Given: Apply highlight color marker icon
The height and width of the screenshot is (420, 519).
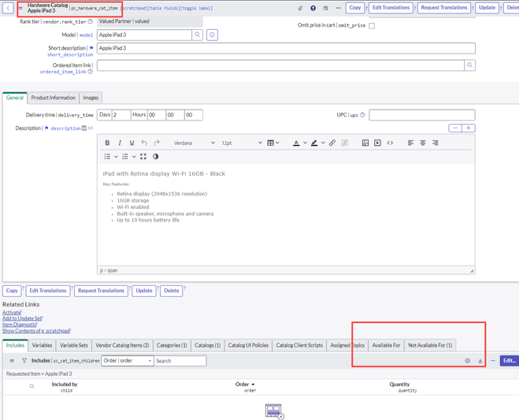Looking at the screenshot, I should (314, 143).
